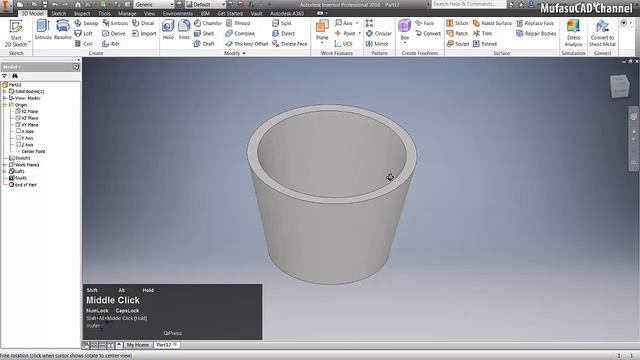This screenshot has width=640, height=360.
Task: Select the Replace Face tool
Action: point(535,23)
